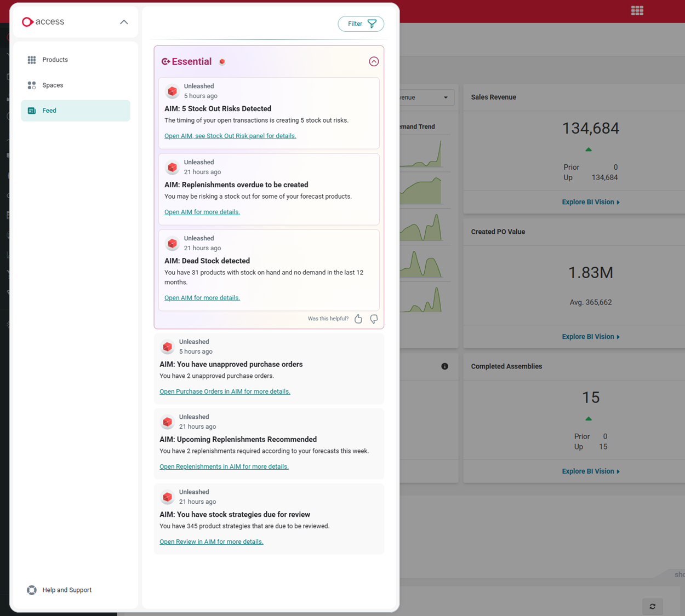Select the Spaces navigation item
The image size is (685, 616).
(53, 85)
